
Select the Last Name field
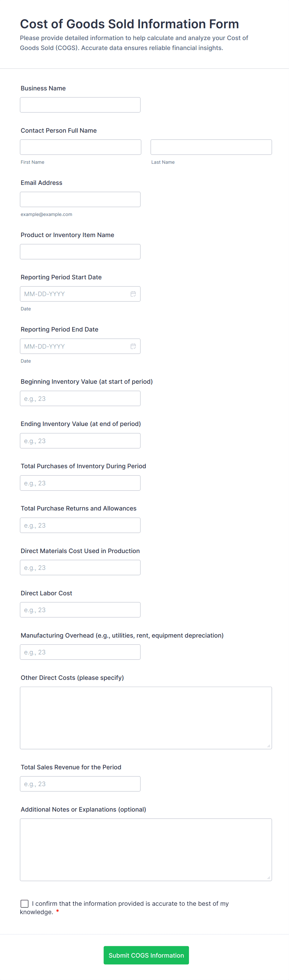coord(211,147)
